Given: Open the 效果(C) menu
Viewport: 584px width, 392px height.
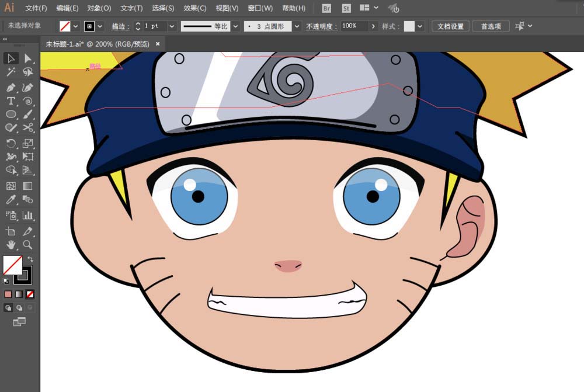Looking at the screenshot, I should point(195,8).
